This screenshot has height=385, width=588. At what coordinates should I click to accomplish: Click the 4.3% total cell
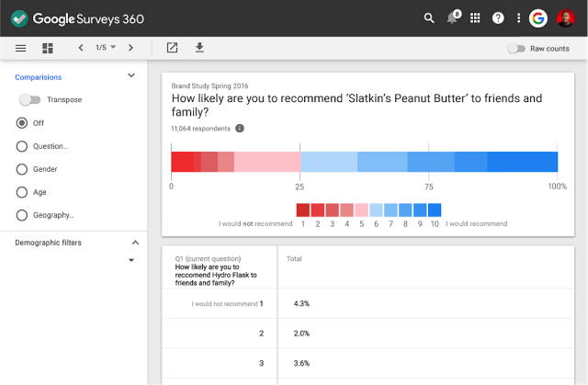point(301,303)
